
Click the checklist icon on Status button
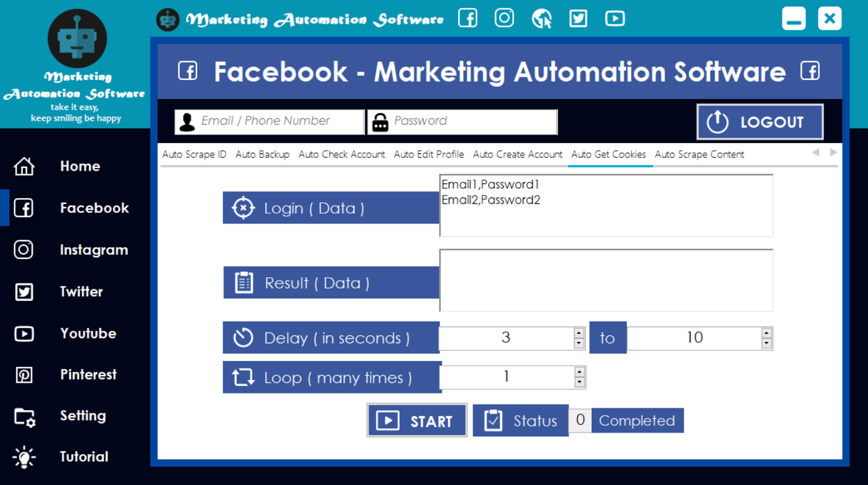[493, 420]
